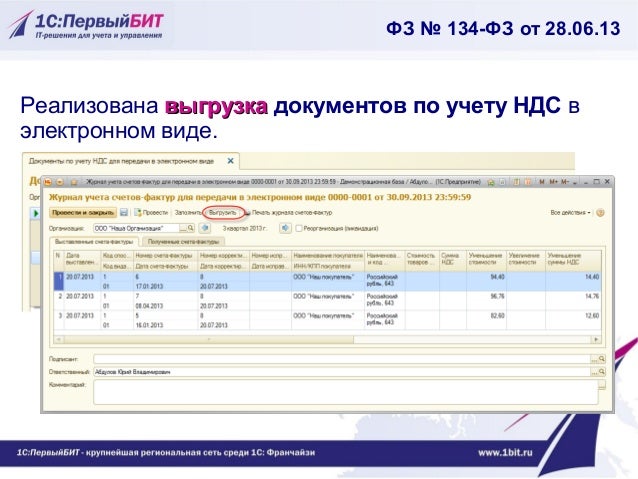This screenshot has height=479, width=638.
Task: Click the M- button in title bar
Action: click(565, 182)
